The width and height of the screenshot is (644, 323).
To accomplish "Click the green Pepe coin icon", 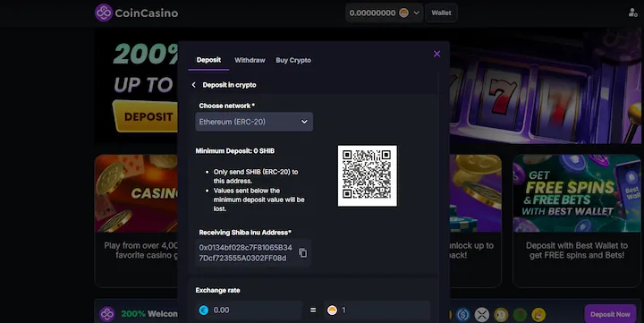I will (x=520, y=315).
